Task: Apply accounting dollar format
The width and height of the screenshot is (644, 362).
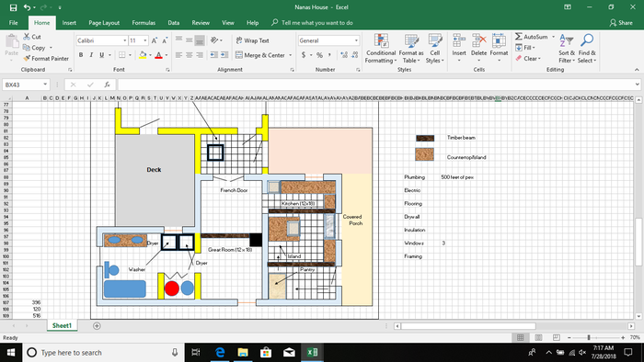Action: click(x=304, y=55)
